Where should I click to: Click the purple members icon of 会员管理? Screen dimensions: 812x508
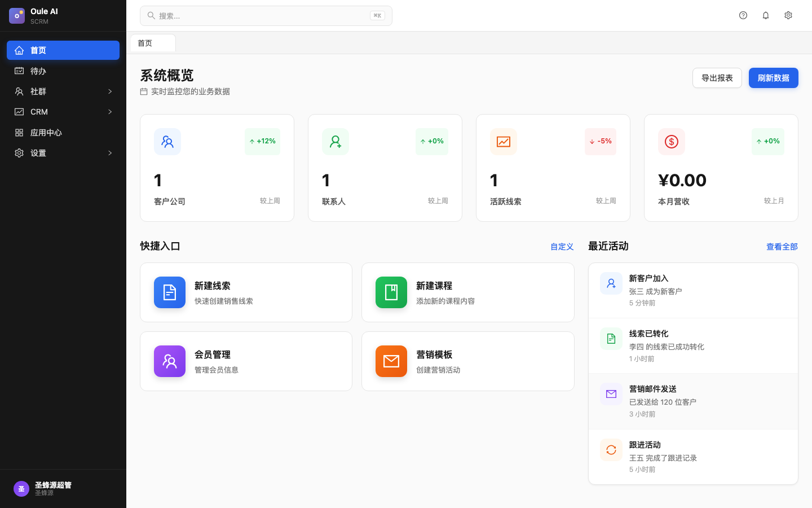[x=170, y=361]
